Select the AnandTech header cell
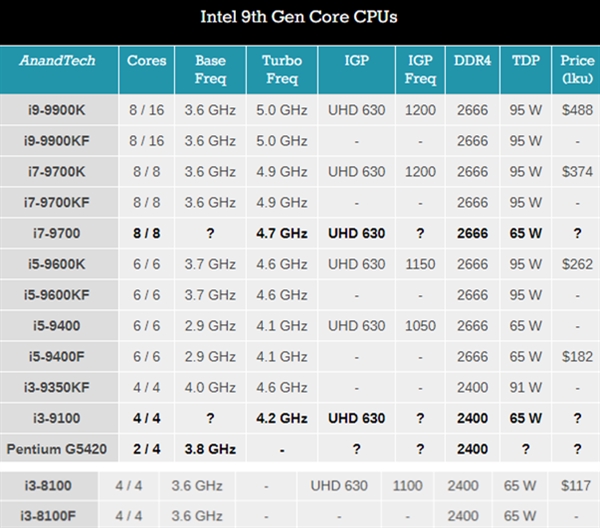This screenshot has height=528, width=600. (58, 61)
